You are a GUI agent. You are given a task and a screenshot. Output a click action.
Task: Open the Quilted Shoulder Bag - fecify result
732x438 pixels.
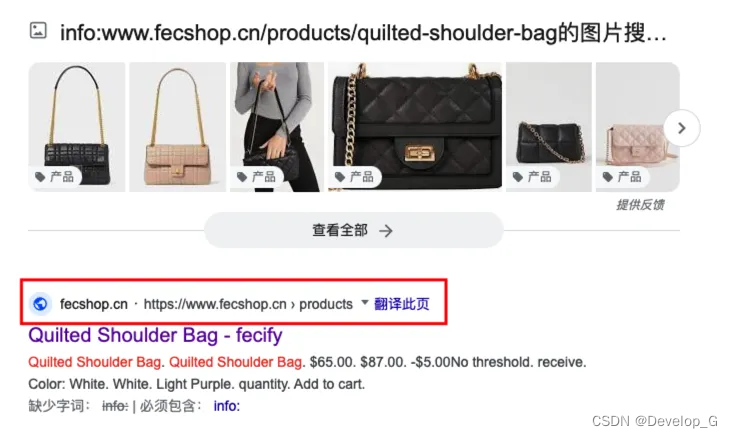[x=155, y=335]
